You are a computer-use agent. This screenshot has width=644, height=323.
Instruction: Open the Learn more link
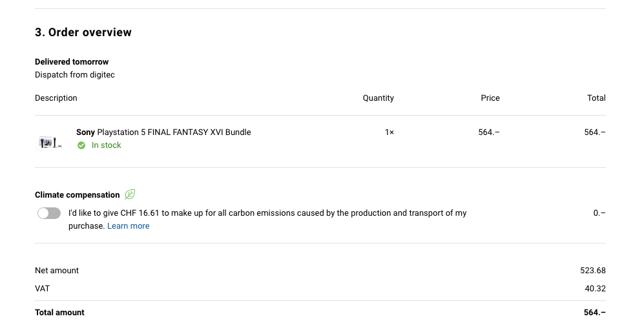pos(128,226)
